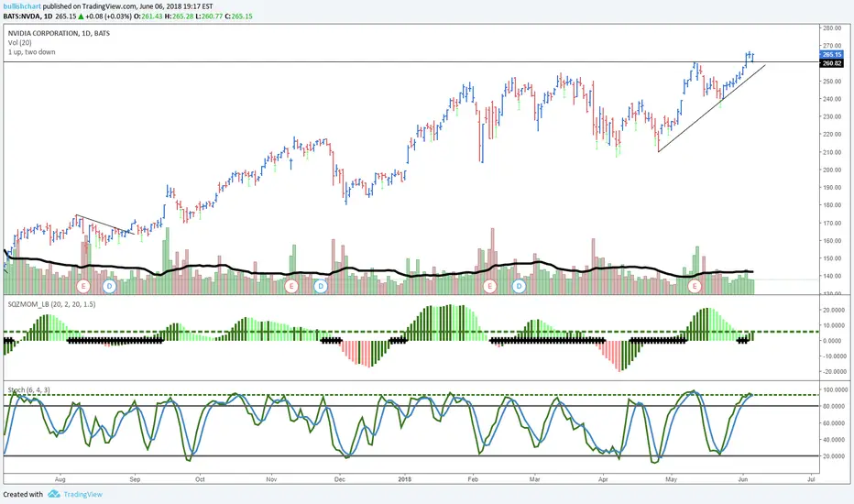The image size is (854, 504).
Task: Click the 2018 label on the time axis
Action: 405,479
